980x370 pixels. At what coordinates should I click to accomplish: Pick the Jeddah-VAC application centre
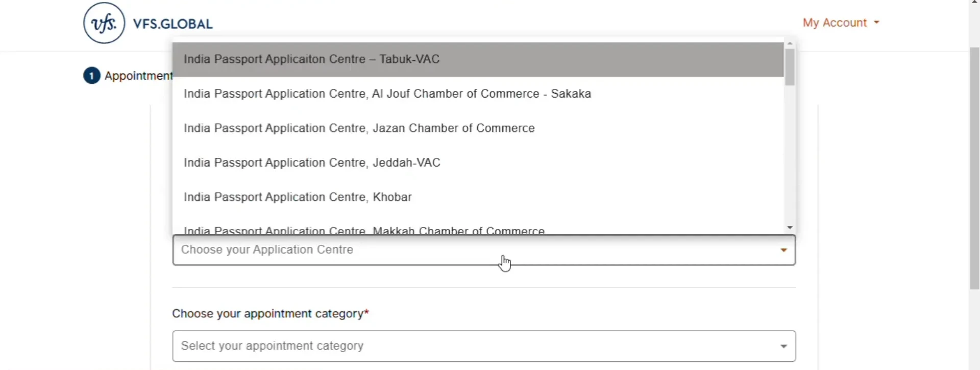click(x=478, y=163)
